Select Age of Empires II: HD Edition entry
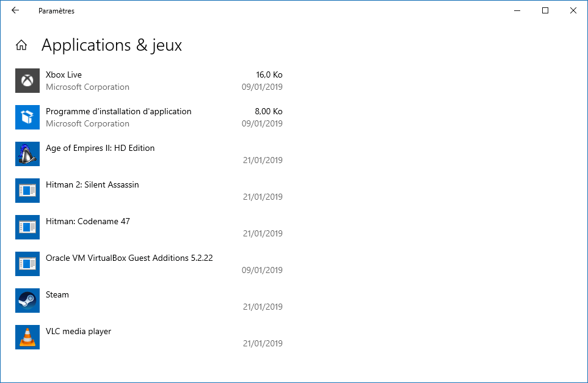This screenshot has height=383, width=588. pyautogui.click(x=149, y=154)
